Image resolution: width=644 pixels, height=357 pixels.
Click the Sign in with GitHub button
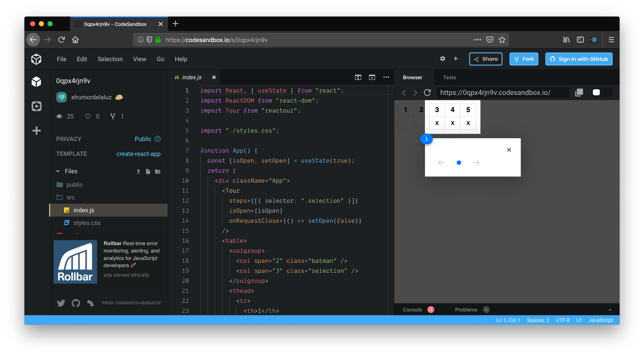[579, 59]
